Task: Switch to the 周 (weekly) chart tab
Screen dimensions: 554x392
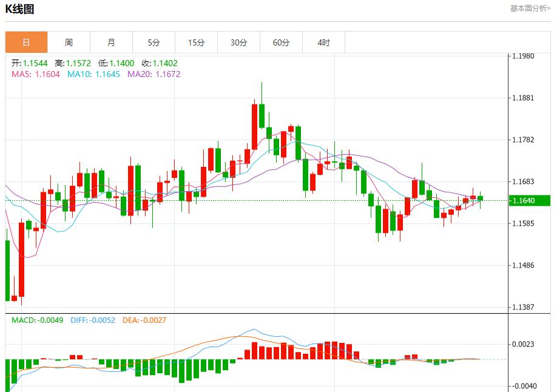Action: tap(69, 42)
